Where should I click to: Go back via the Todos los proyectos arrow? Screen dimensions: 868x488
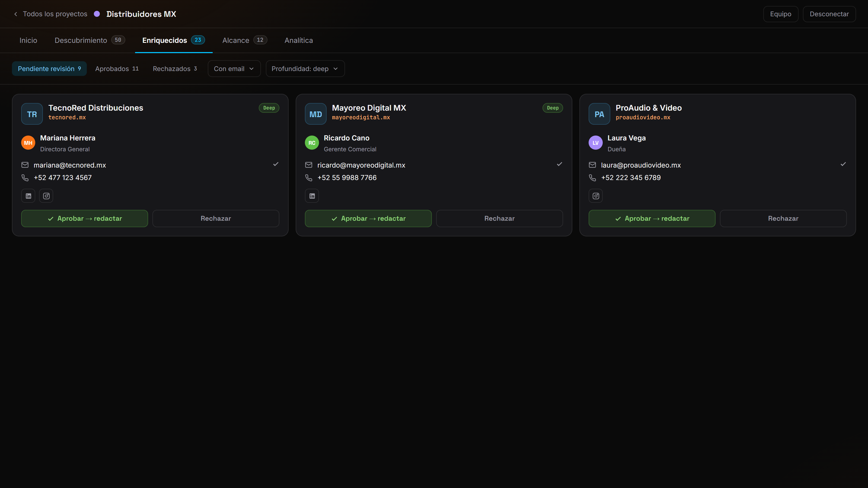pos(15,14)
